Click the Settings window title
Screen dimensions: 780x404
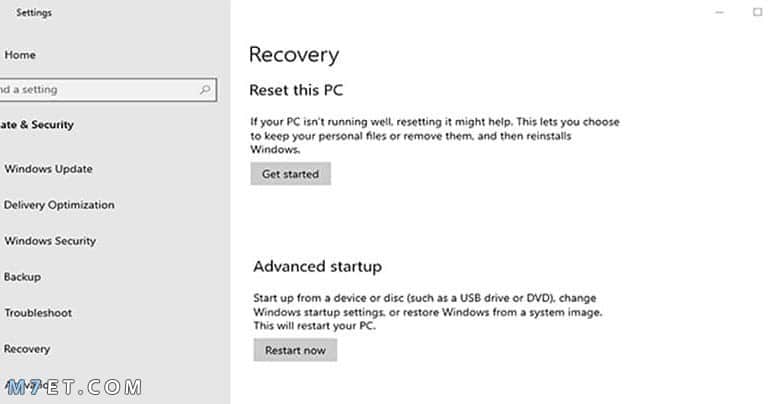[34, 13]
